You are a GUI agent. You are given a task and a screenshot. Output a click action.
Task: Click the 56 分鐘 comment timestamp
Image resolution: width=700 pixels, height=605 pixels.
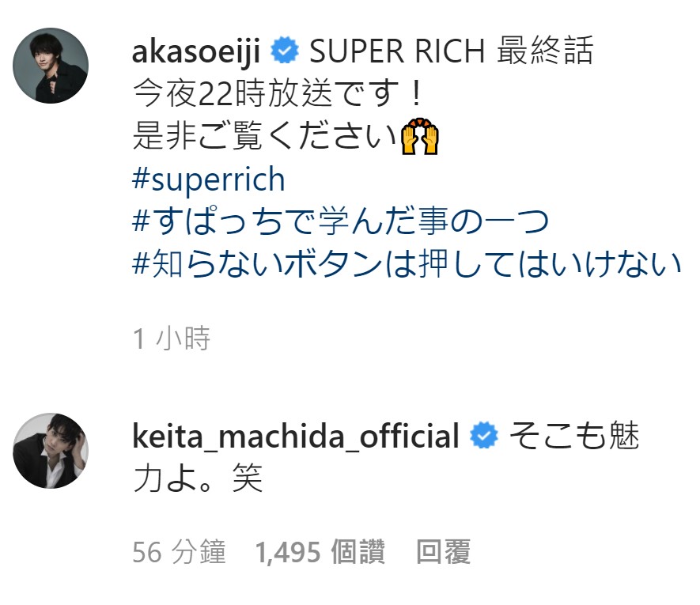click(x=179, y=552)
